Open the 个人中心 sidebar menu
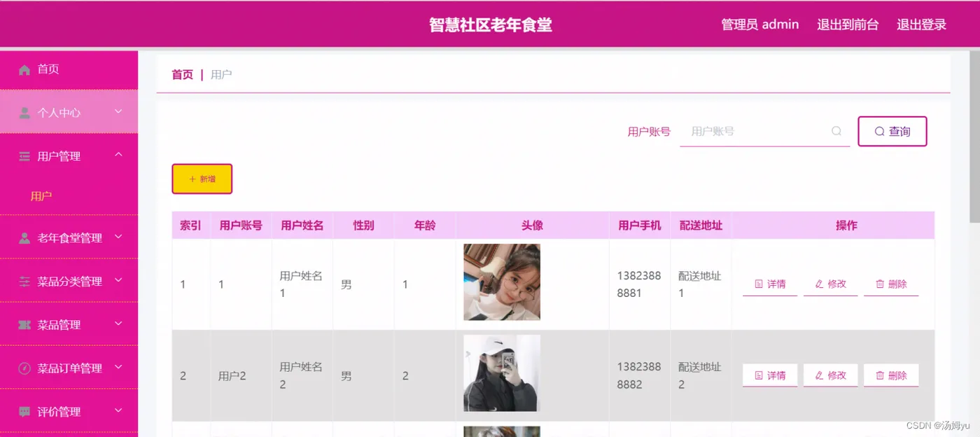980x437 pixels. coord(69,112)
